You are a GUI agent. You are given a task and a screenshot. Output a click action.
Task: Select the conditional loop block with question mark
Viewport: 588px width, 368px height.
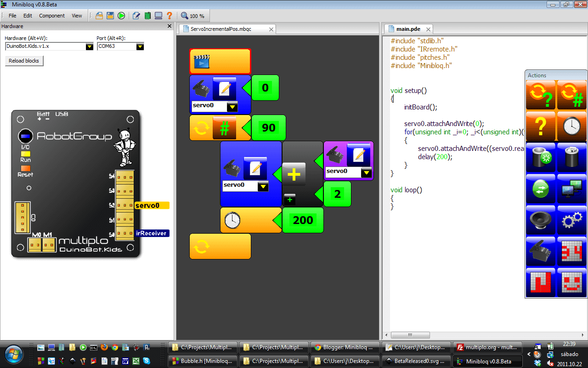(541, 95)
